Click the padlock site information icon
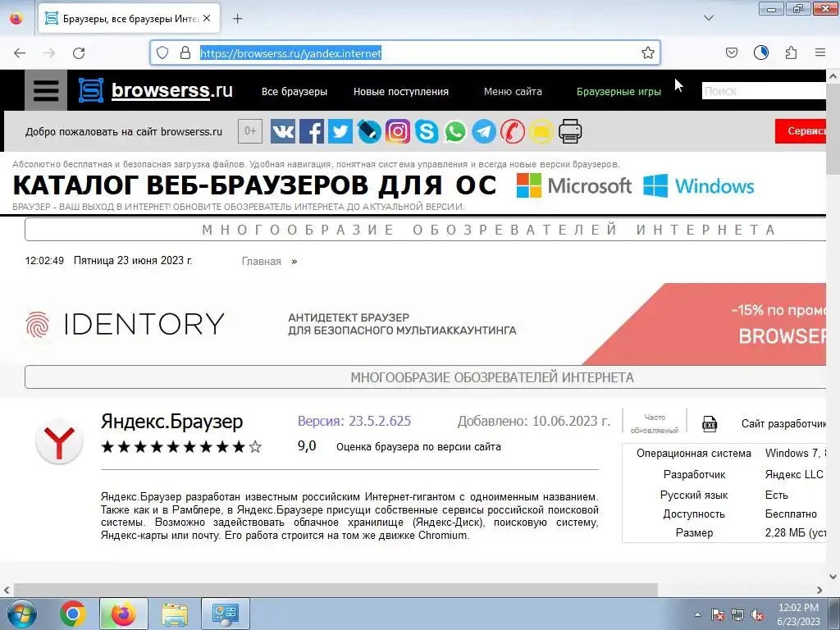 pyautogui.click(x=185, y=52)
